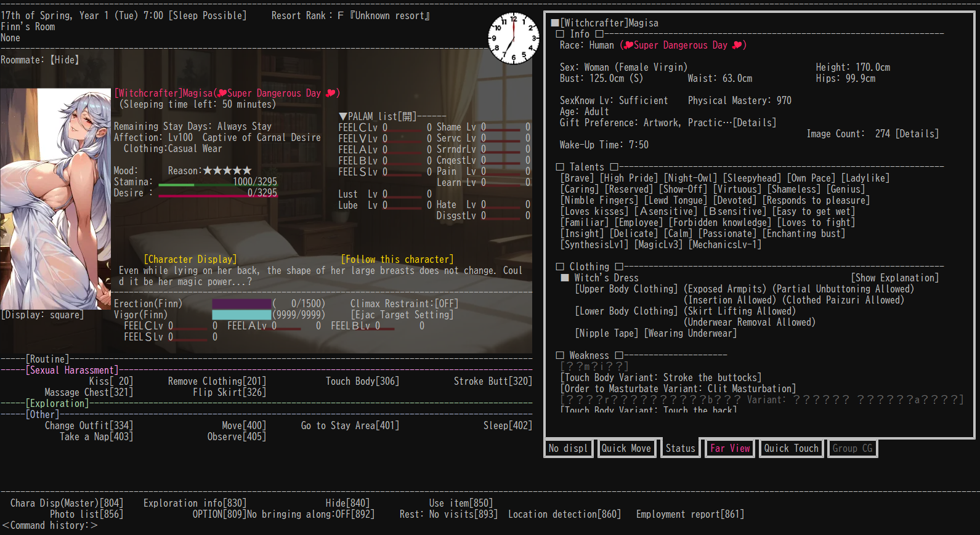Screen dimensions: 980x535
Task: Toggle the filled box next to Witch's Dress
Action: pyautogui.click(x=565, y=278)
